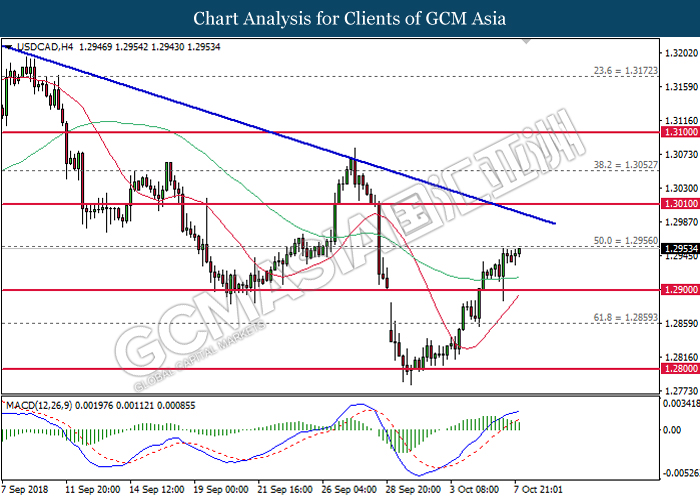Click the Fibonacci label 50.0 = 1.29560
The height and width of the screenshot is (500, 700).
[x=625, y=241]
